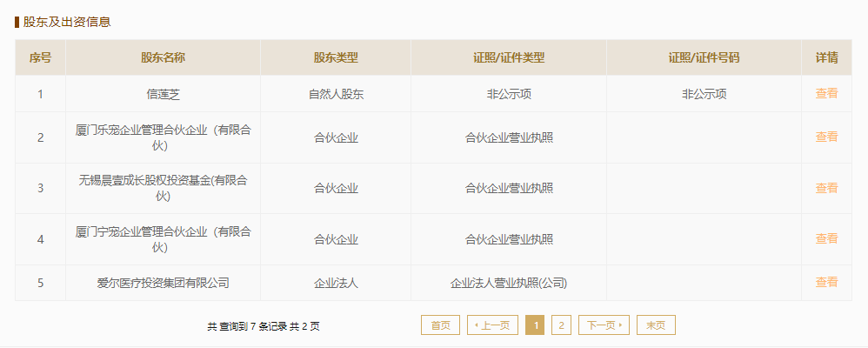
Task: Click the 股东类型 column header
Action: point(336,57)
